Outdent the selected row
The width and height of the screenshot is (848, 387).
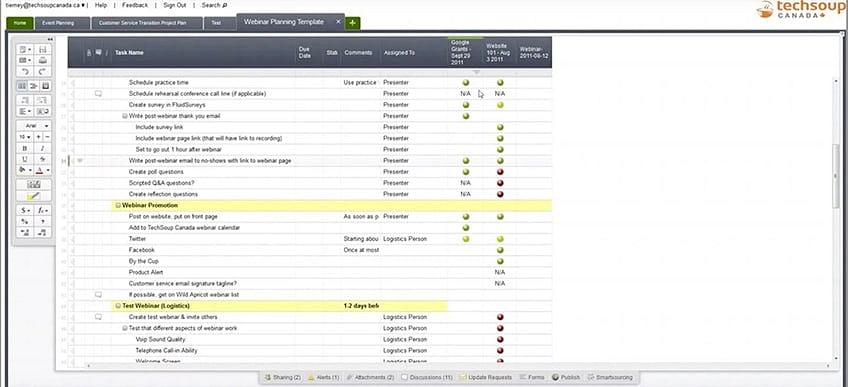point(24,101)
